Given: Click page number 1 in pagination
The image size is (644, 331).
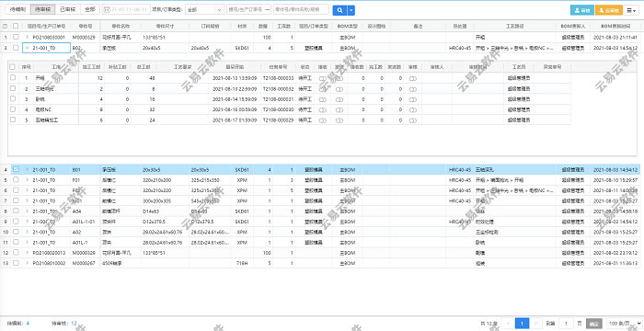Looking at the screenshot, I should [x=522, y=324].
